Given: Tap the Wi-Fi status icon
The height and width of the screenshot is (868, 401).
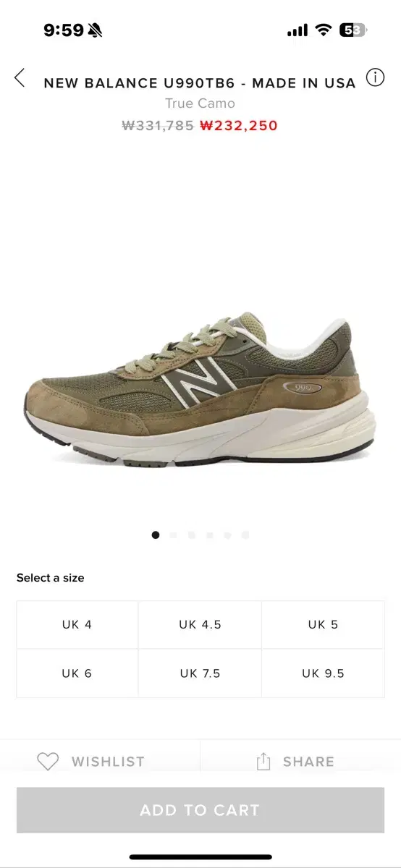Looking at the screenshot, I should pos(324,30).
